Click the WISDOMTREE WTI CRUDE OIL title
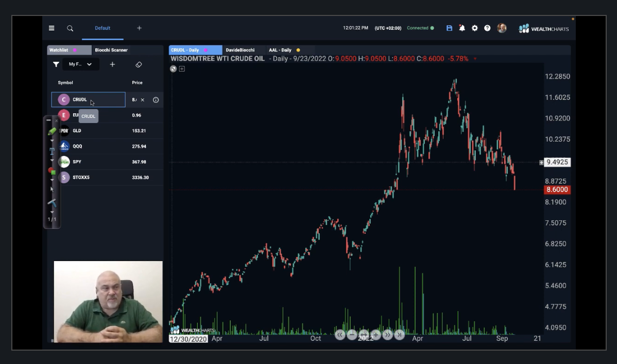617x364 pixels. [218, 59]
